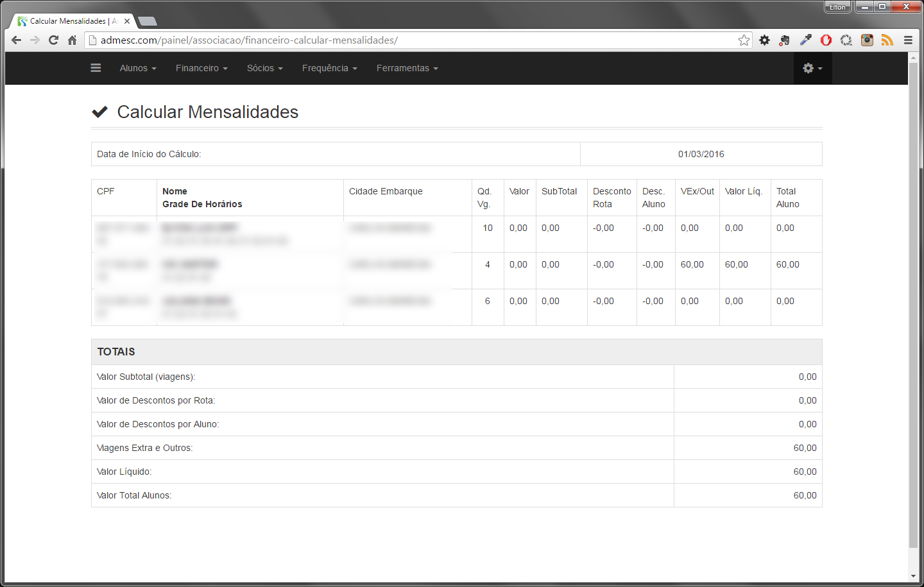This screenshot has height=587, width=924.
Task: Open the gear settings dropdown in navbar
Action: coord(812,68)
